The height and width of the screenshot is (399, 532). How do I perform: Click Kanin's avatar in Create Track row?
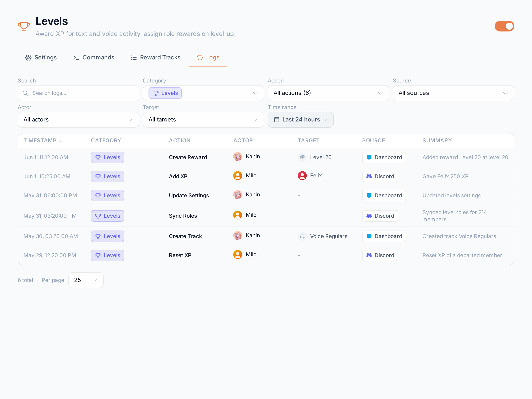click(x=238, y=235)
